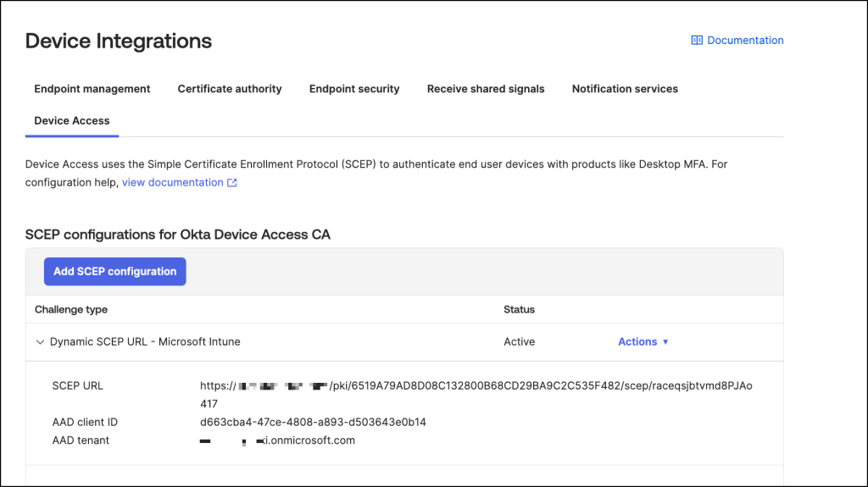Click the Challenge type column header
The width and height of the screenshot is (868, 487).
(71, 310)
